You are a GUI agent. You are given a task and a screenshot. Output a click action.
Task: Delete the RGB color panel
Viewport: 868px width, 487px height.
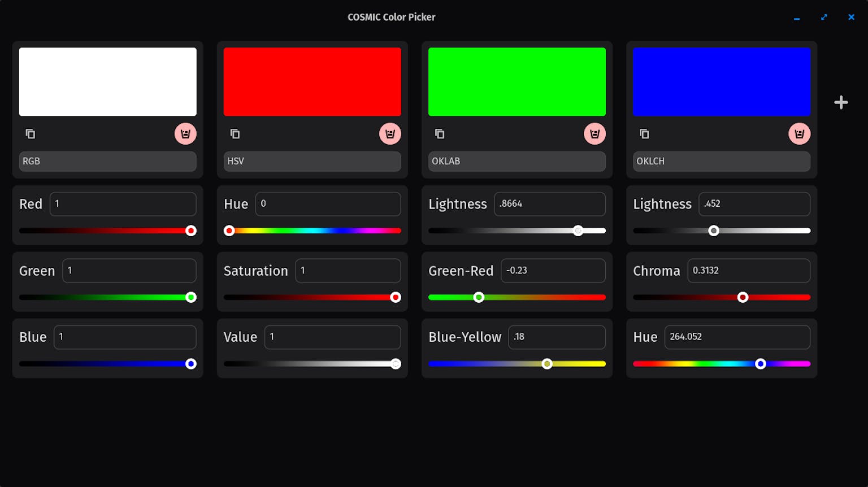185,133
